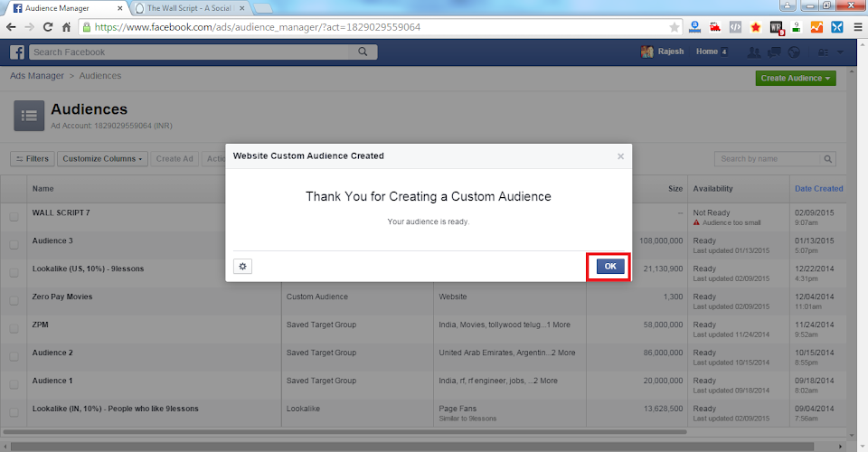
Task: Switch to the Audience Manager browser tab
Action: tap(65, 8)
